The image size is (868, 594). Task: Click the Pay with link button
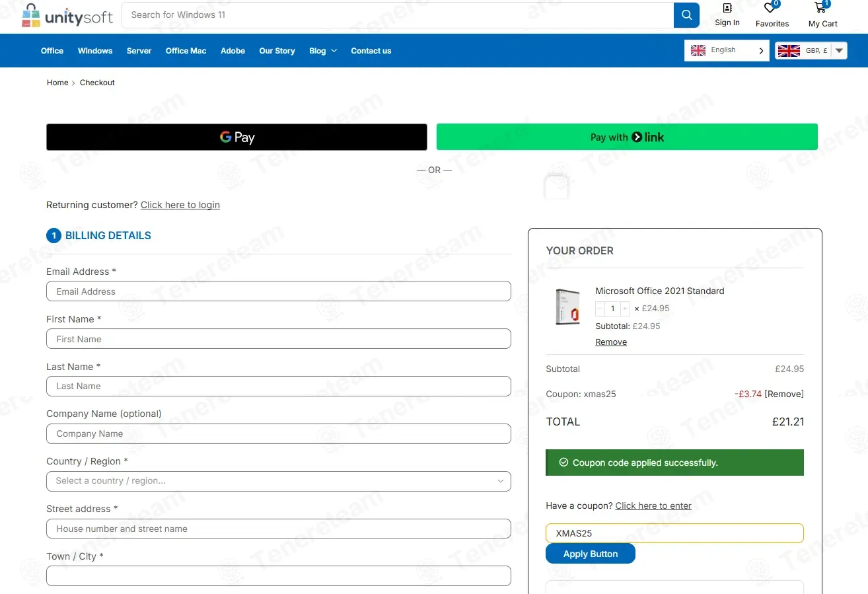pyautogui.click(x=626, y=137)
